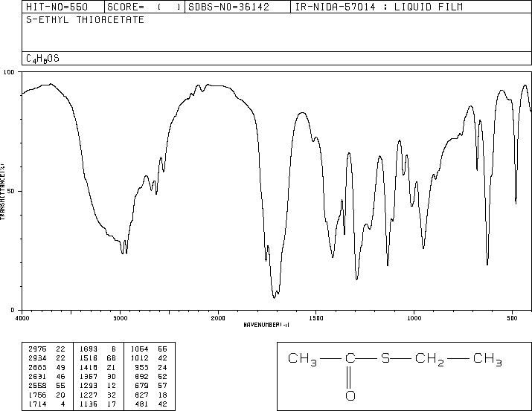Select peak value 2558 in the table

point(37,386)
